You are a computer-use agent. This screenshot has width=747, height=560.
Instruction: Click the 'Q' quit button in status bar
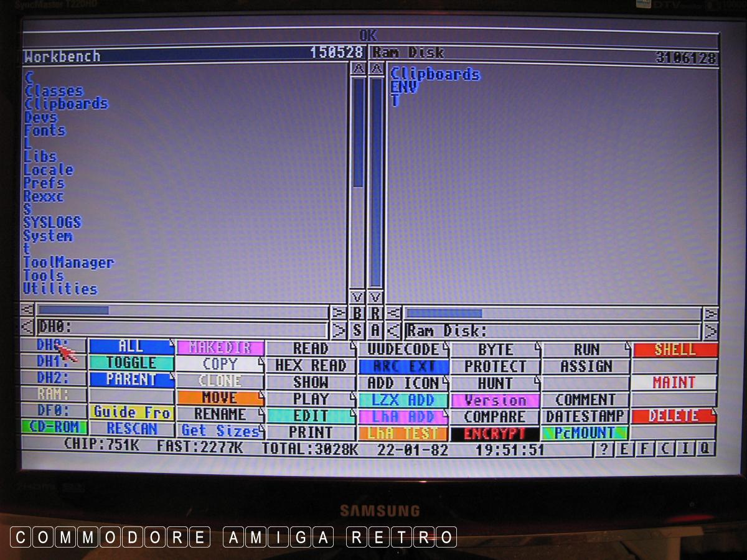click(705, 449)
